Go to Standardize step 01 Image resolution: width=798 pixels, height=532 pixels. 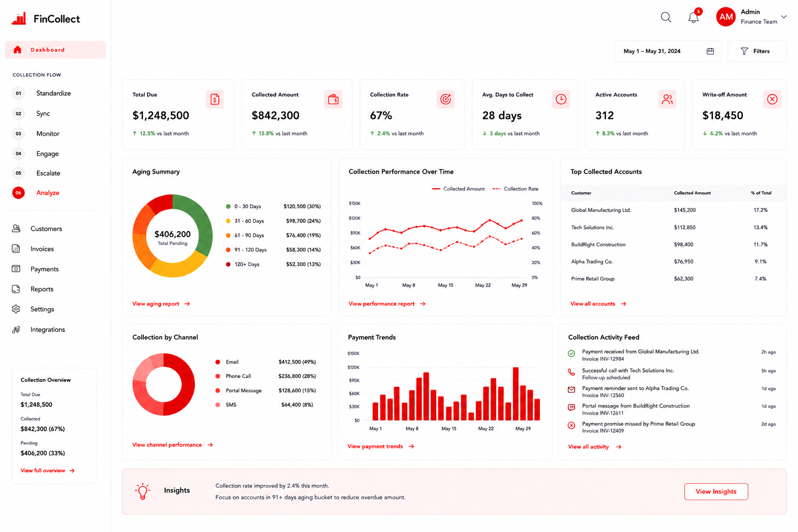[42, 94]
